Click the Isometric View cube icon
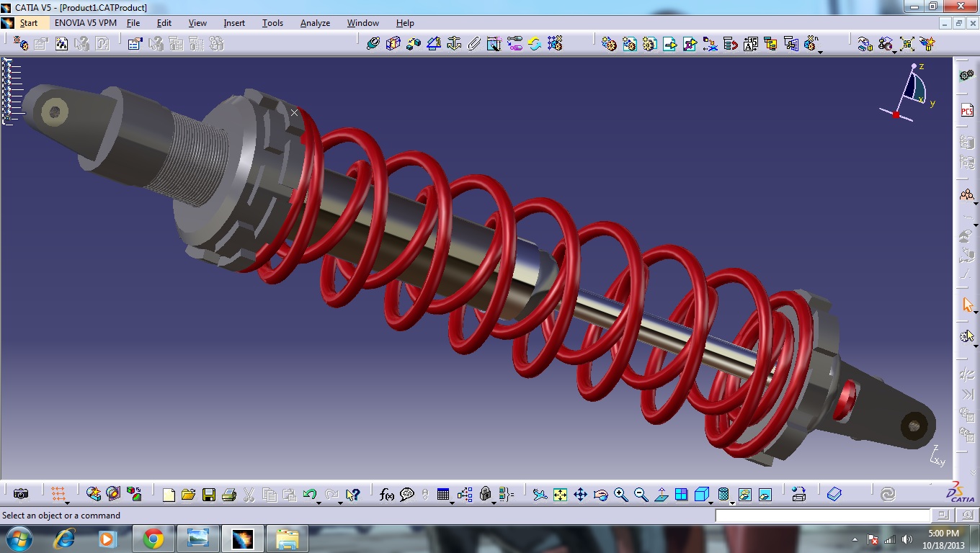This screenshot has height=553, width=980. tap(701, 495)
